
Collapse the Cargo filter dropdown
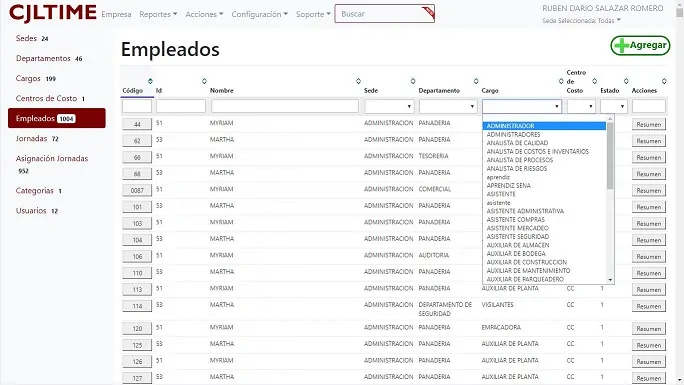[522, 106]
